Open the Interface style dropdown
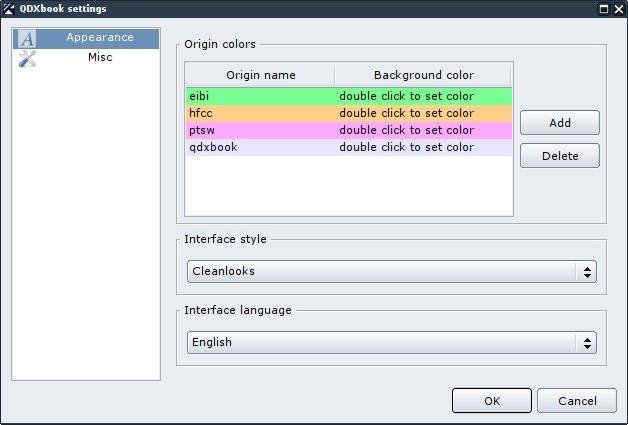The image size is (628, 425). point(391,271)
